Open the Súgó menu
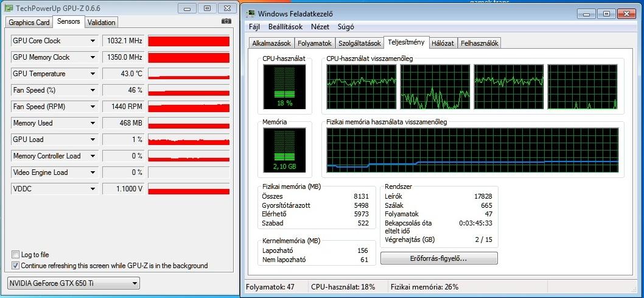This screenshot has width=644, height=298. [346, 27]
